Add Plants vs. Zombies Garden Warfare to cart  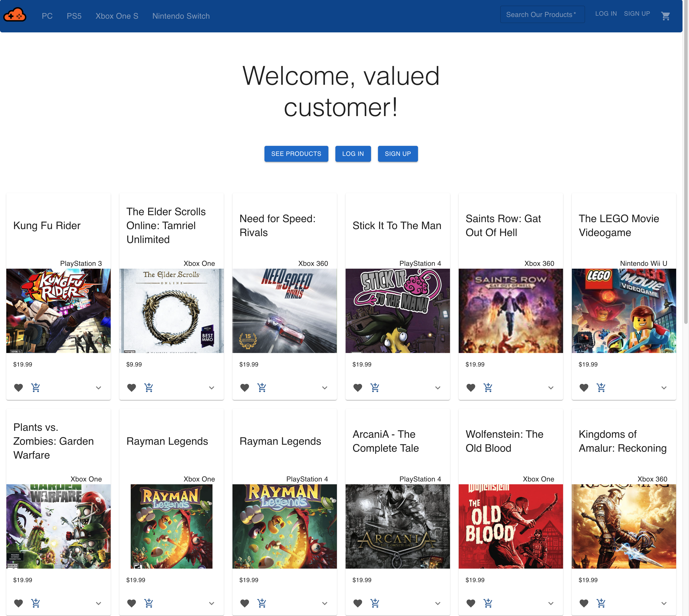(x=35, y=603)
